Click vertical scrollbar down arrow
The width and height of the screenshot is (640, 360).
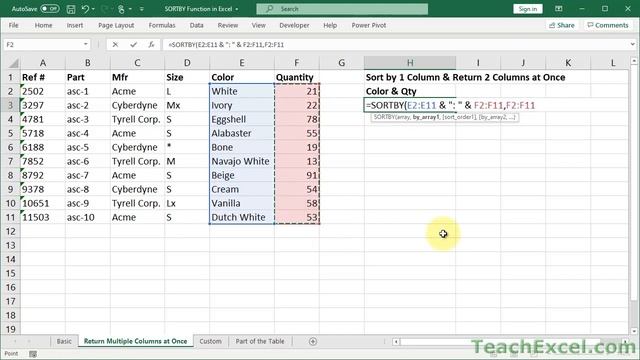(x=634, y=331)
